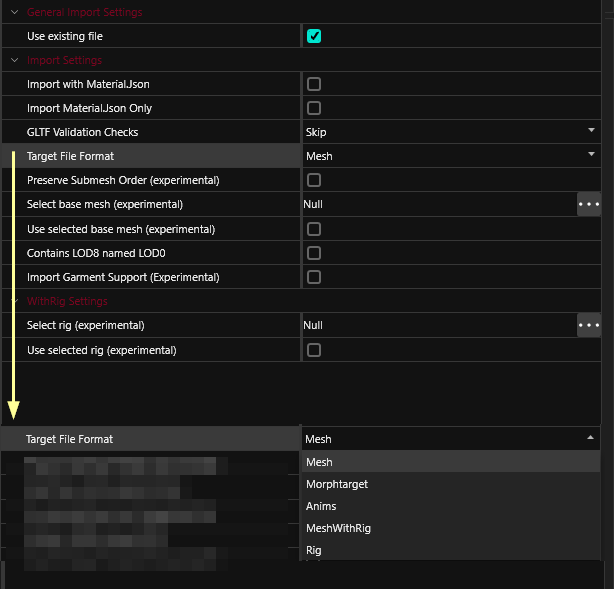614x589 pixels.
Task: Open the upper Target File Format dropdown
Action: pyautogui.click(x=450, y=156)
